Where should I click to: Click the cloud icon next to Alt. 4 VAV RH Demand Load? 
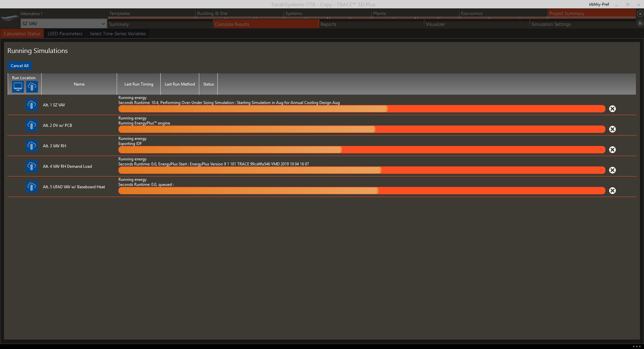coord(32,166)
